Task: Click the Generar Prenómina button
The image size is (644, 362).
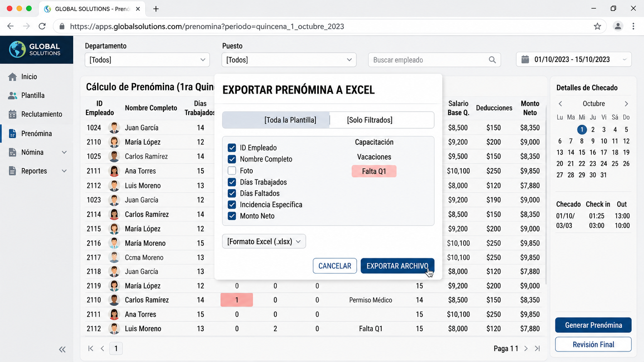Action: click(x=593, y=325)
